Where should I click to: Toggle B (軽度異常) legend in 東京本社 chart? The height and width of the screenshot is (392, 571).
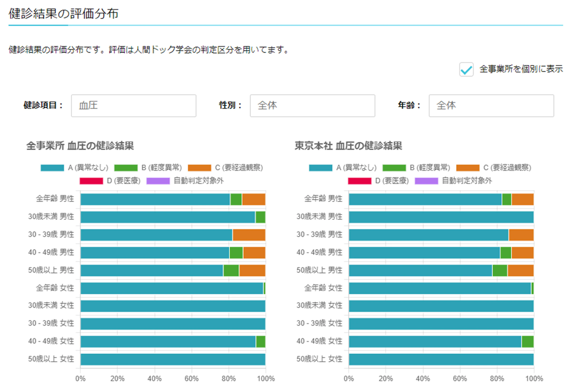click(416, 168)
